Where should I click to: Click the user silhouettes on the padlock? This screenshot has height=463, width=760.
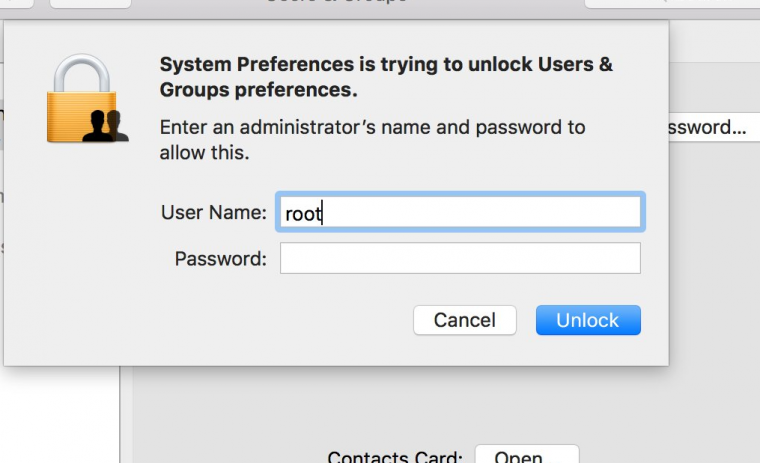104,124
